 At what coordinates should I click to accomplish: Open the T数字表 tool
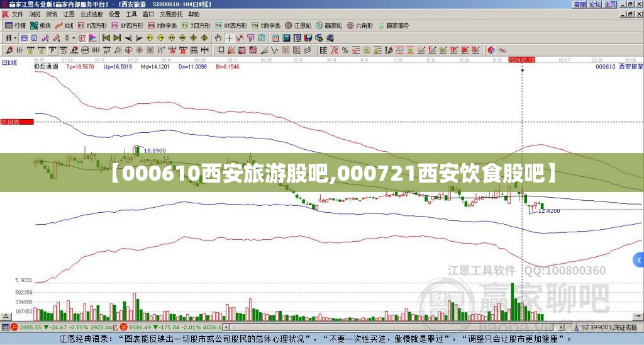pos(266,25)
